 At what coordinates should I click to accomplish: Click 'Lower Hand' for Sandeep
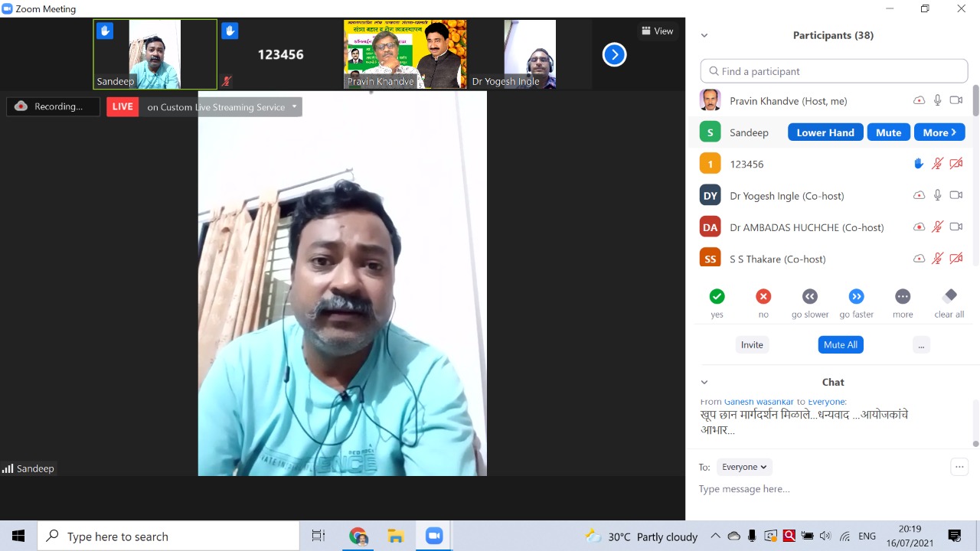[825, 132]
